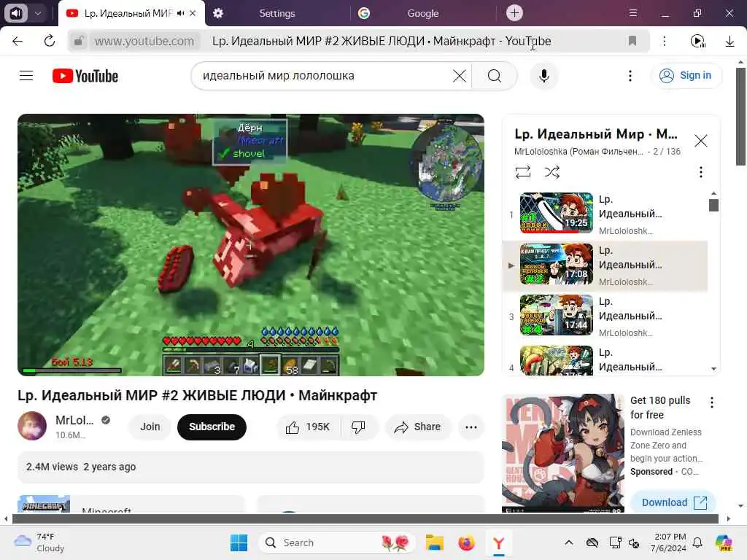Open playlist item number 4

(x=605, y=359)
